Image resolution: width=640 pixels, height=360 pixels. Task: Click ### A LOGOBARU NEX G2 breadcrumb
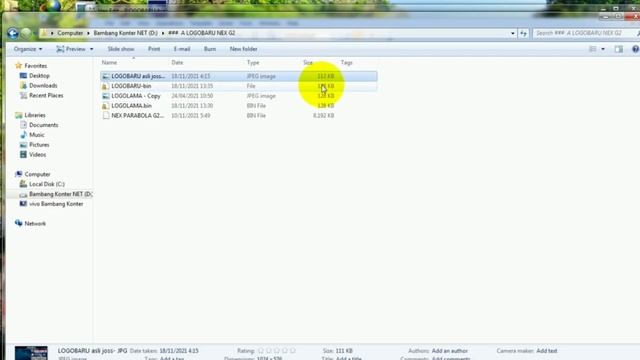tap(202, 33)
